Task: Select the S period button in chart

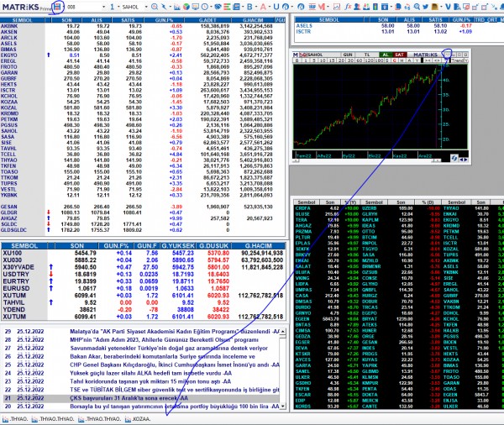Action: pos(386,60)
